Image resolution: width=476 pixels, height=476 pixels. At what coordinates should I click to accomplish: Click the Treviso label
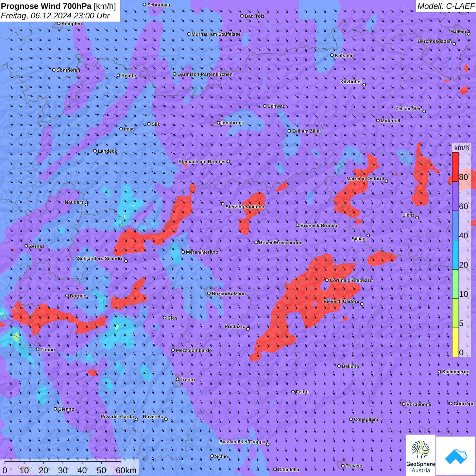pyautogui.click(x=354, y=466)
